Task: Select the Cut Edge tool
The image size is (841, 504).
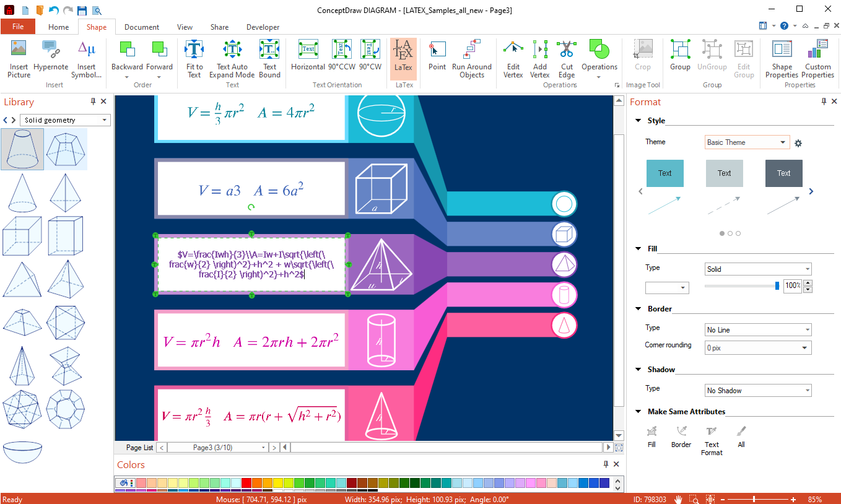Action: pos(566,59)
